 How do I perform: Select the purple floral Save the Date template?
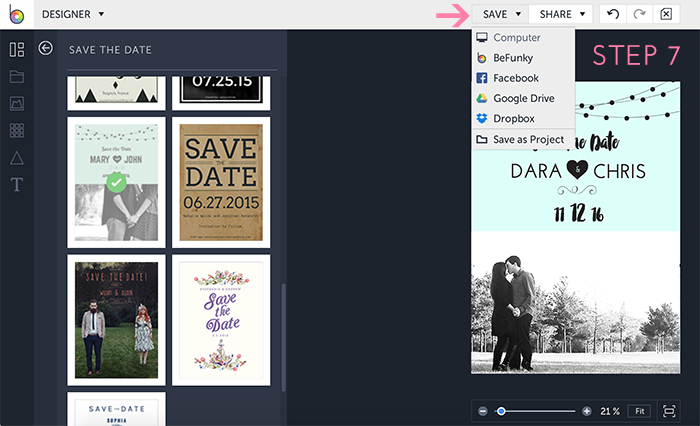tap(221, 320)
